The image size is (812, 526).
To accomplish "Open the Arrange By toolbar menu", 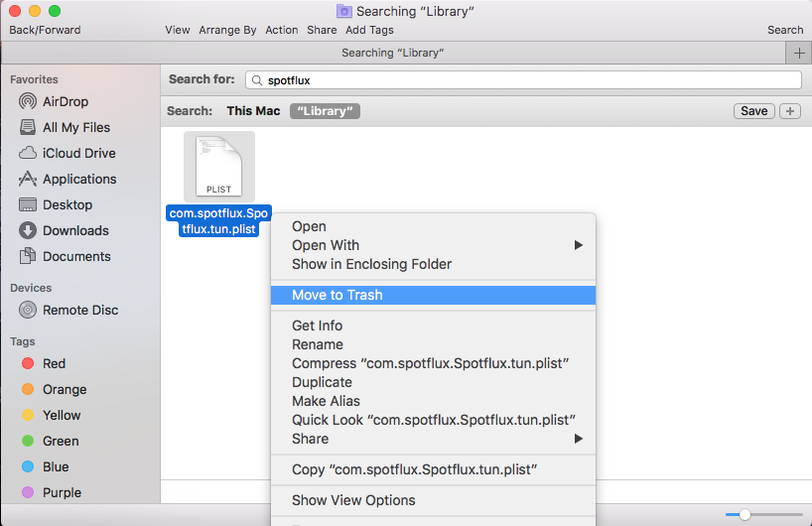I will point(227,30).
